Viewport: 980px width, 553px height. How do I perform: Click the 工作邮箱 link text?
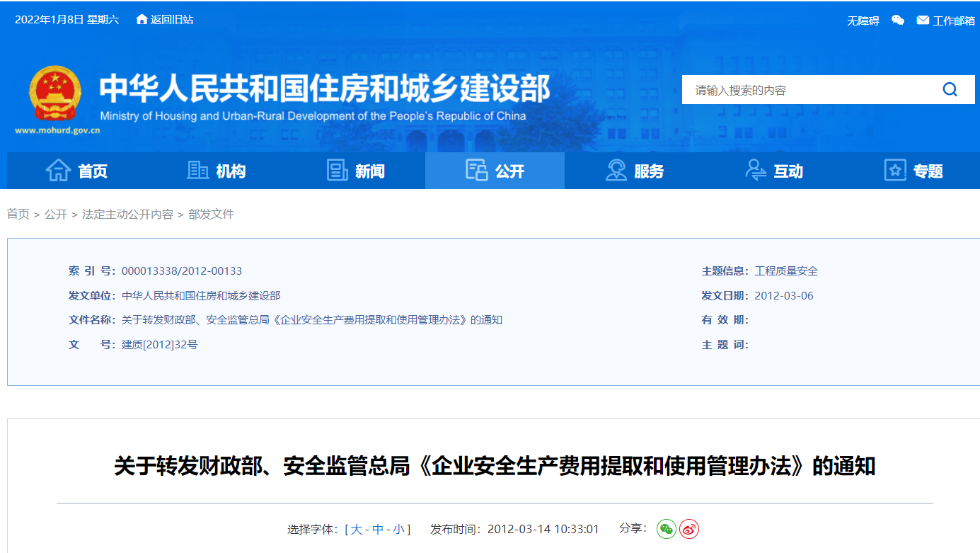click(x=954, y=21)
